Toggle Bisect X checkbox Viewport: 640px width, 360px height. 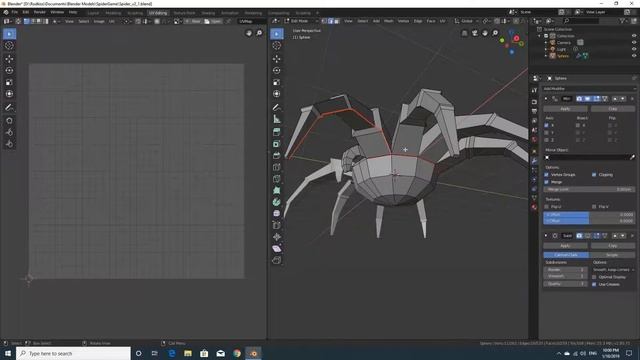pos(578,125)
